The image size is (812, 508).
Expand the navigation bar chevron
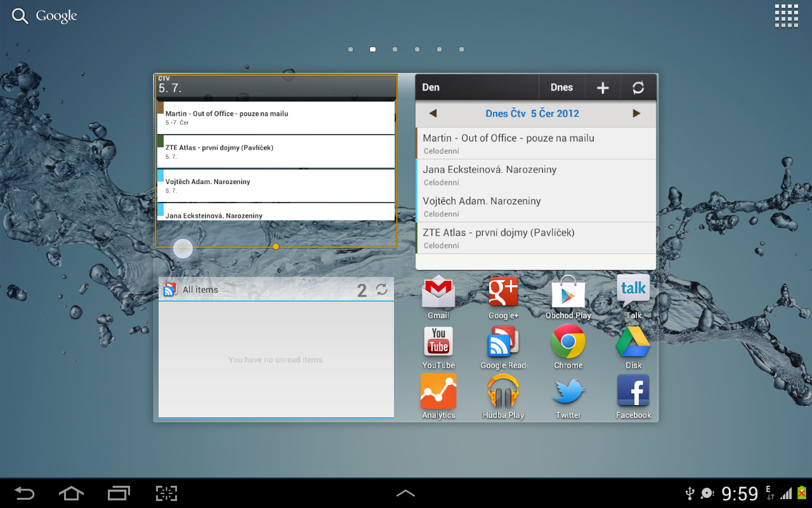point(405,493)
